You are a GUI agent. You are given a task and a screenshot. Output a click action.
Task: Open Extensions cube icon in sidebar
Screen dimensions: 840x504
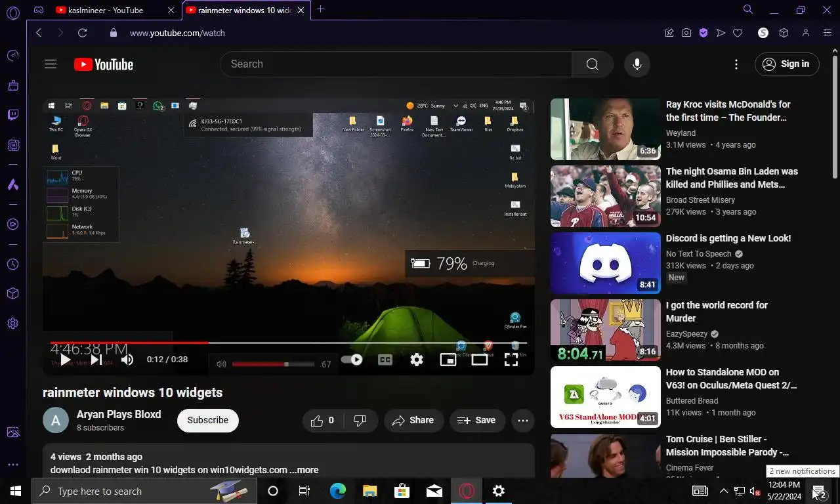click(12, 293)
